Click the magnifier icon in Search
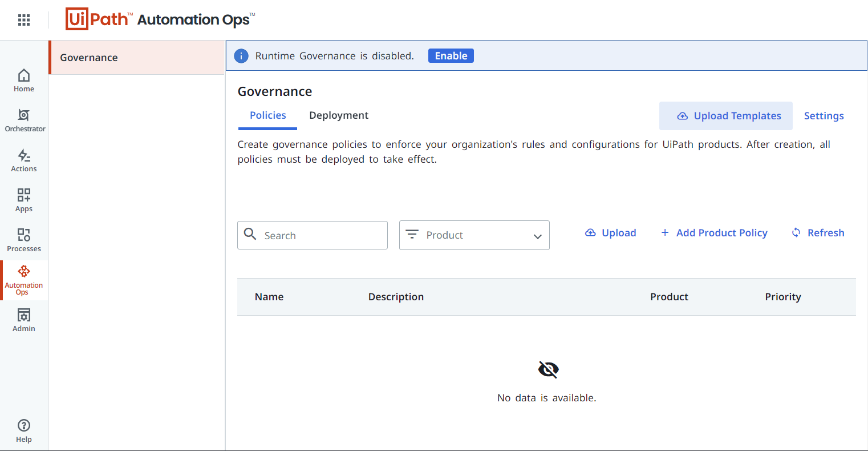 pos(250,234)
